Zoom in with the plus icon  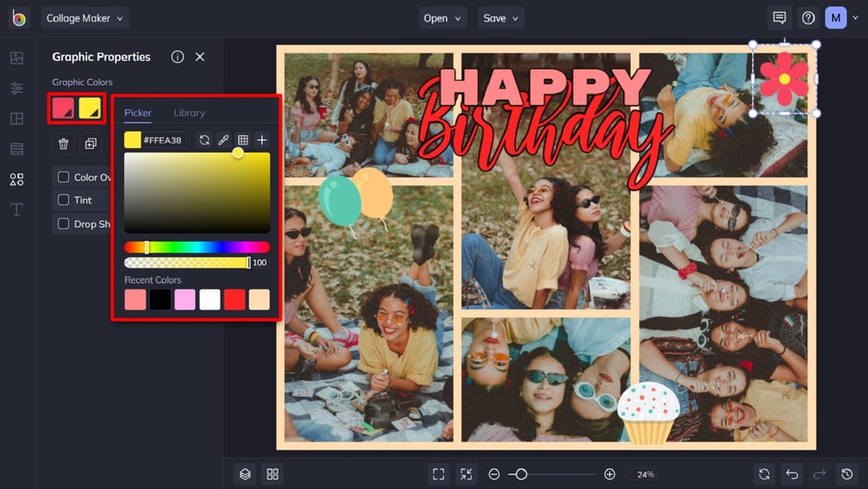pyautogui.click(x=610, y=474)
